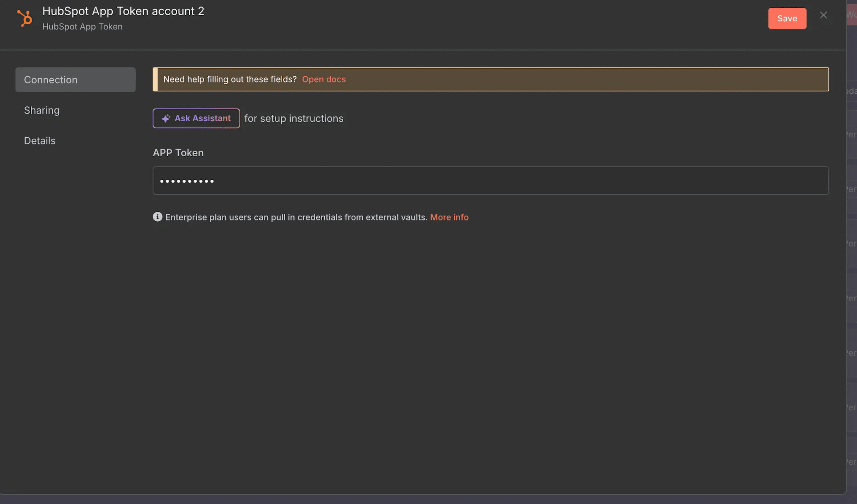Close the credential dialog
Screen dimensions: 857x504
[823, 15]
